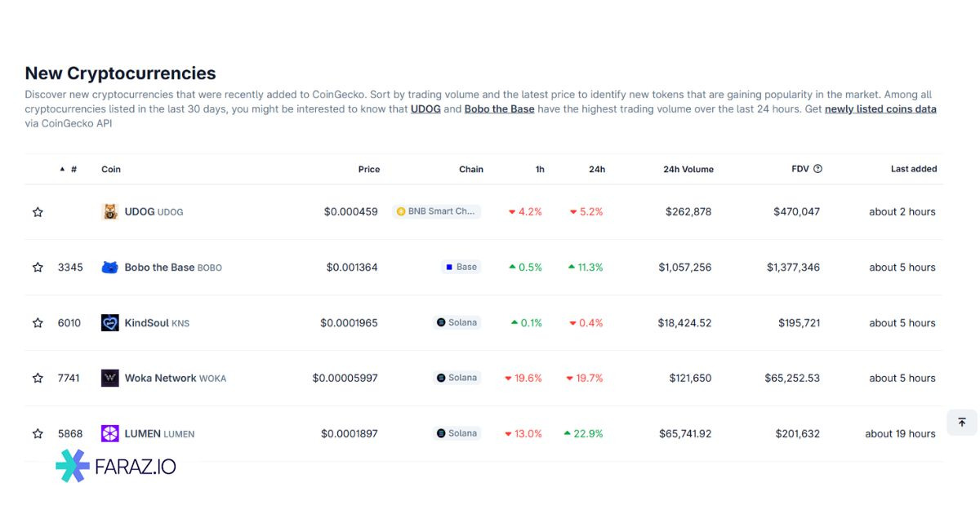Open the newly listed coins data link
The height and width of the screenshot is (514, 980).
(880, 109)
